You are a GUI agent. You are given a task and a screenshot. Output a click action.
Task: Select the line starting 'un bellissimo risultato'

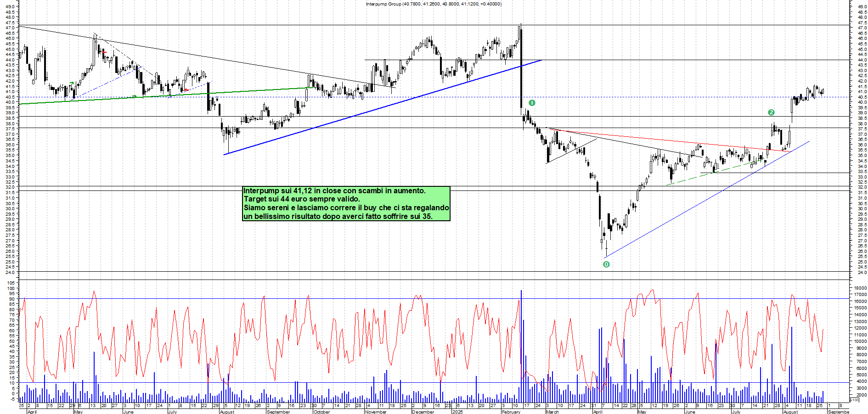click(338, 216)
